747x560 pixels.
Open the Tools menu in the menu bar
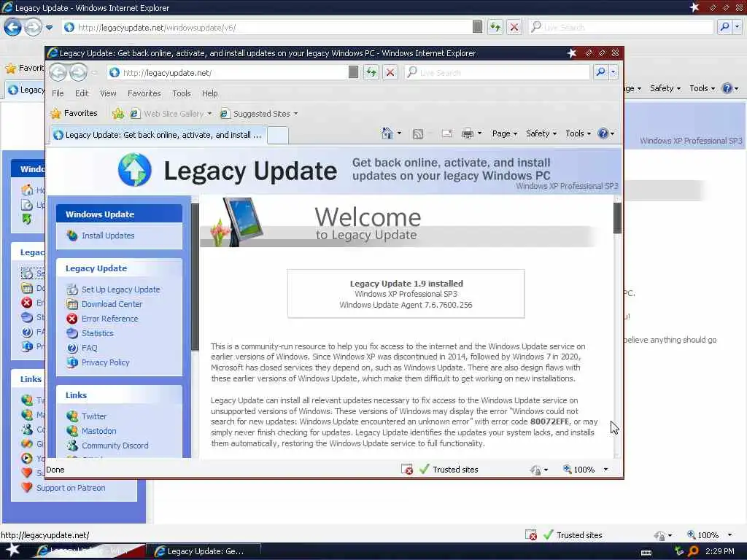(182, 93)
